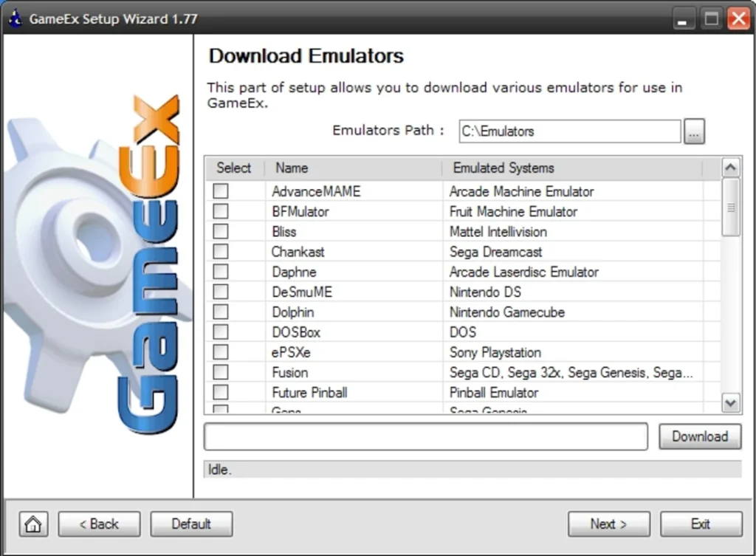Click the scrollbar up arrow
Screen dimensions: 756x556
(730, 167)
